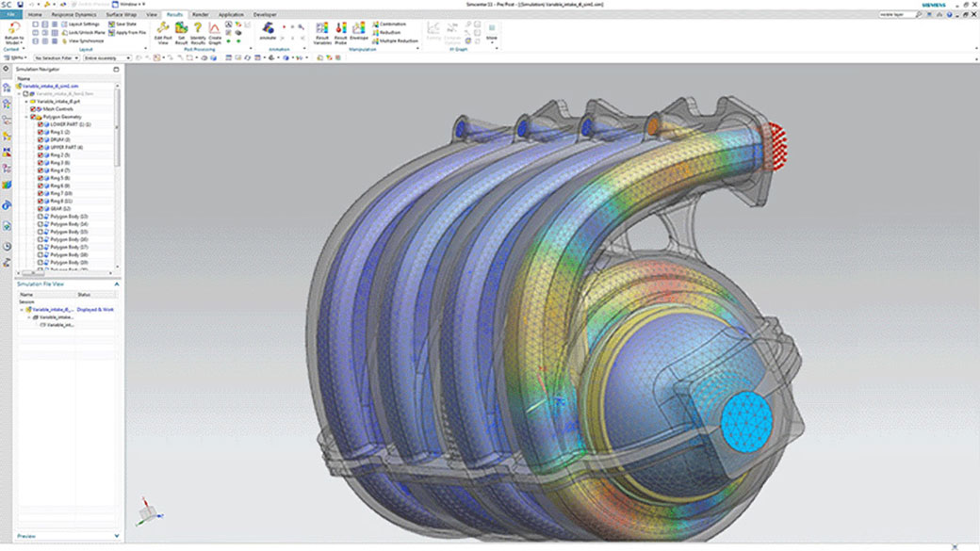Open the Home ribbon tab

coord(35,14)
